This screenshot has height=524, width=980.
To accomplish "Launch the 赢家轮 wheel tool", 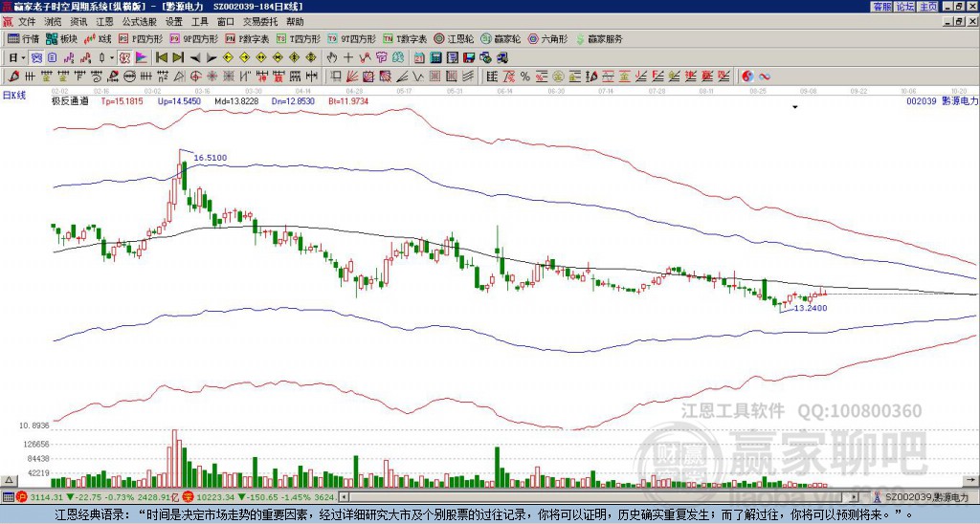I will pos(501,38).
